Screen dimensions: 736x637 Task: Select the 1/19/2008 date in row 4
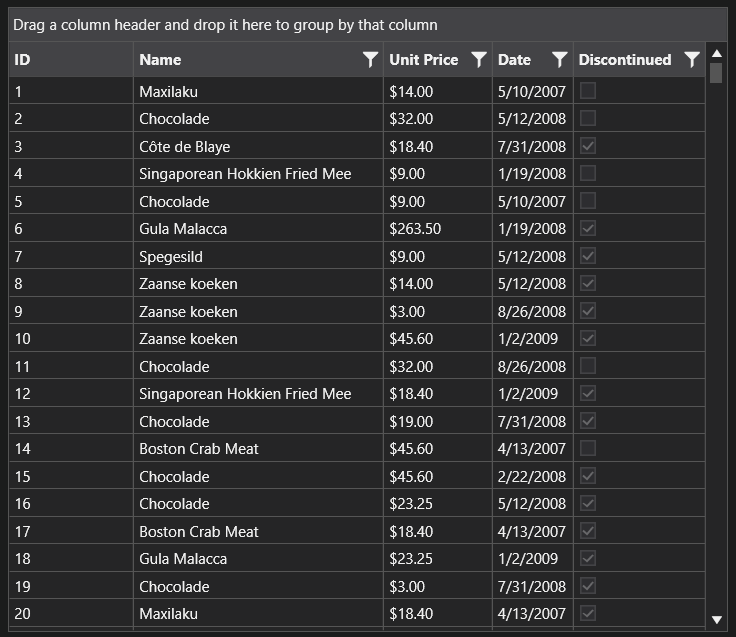pos(533,174)
